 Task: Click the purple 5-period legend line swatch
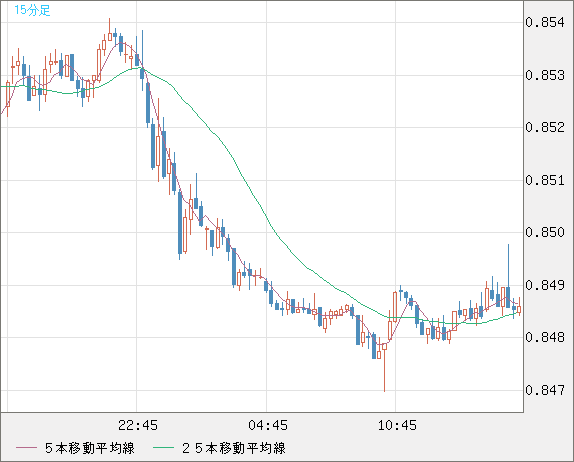[26, 448]
